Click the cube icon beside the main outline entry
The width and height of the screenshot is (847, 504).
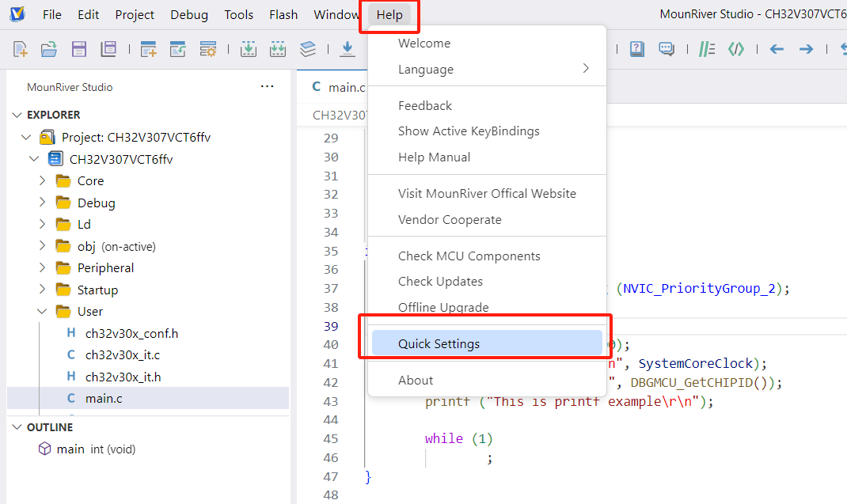tap(45, 449)
